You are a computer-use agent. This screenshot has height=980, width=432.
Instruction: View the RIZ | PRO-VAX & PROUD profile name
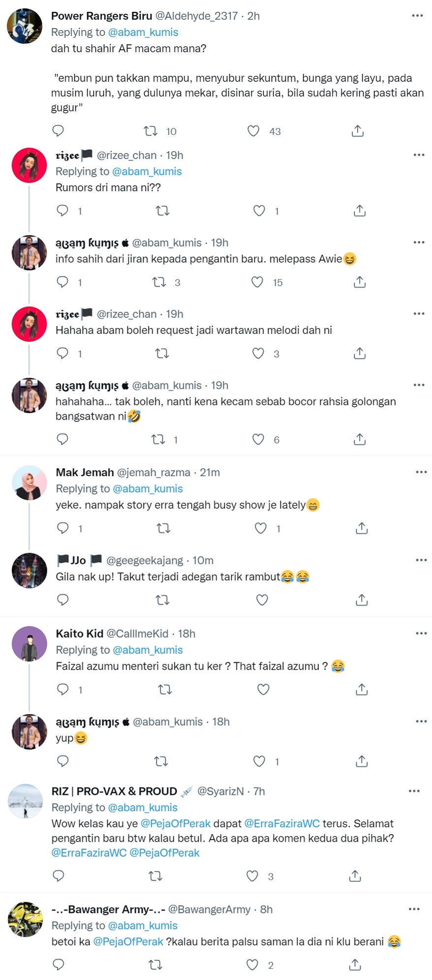pyautogui.click(x=114, y=791)
